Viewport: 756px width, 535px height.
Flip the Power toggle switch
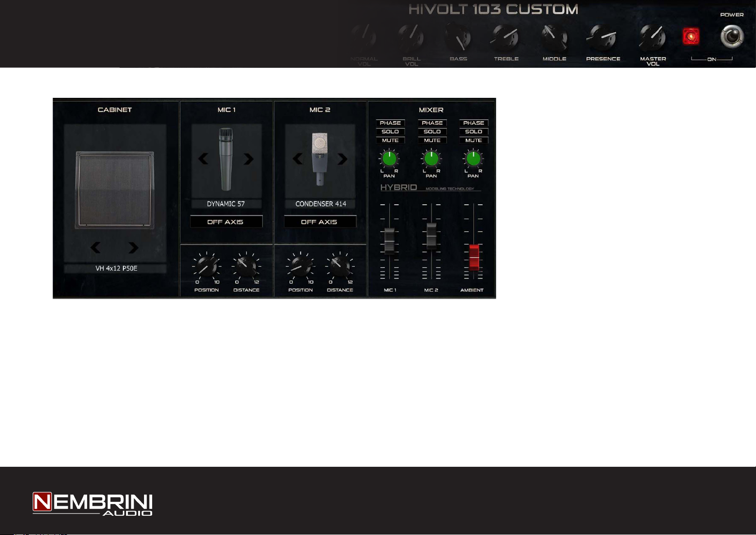(x=732, y=37)
